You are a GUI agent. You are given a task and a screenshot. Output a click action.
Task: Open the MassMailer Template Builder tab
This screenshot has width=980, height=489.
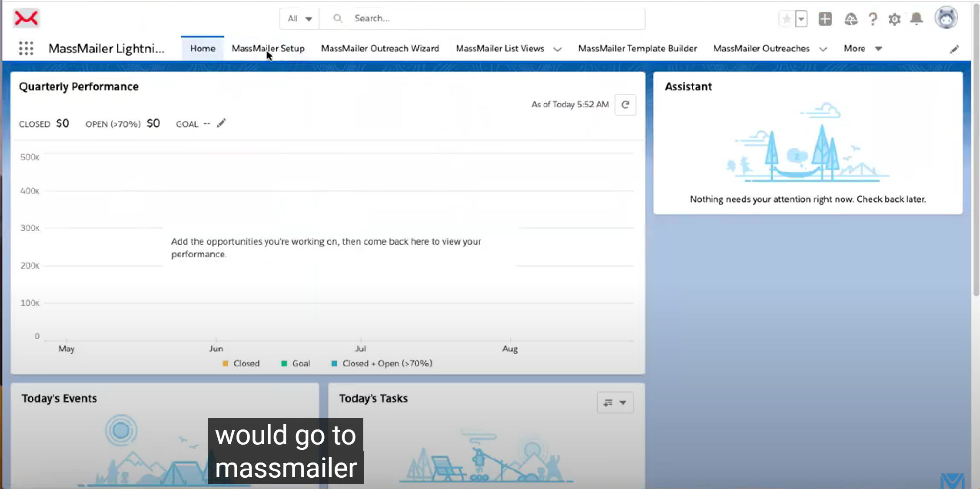(x=638, y=48)
